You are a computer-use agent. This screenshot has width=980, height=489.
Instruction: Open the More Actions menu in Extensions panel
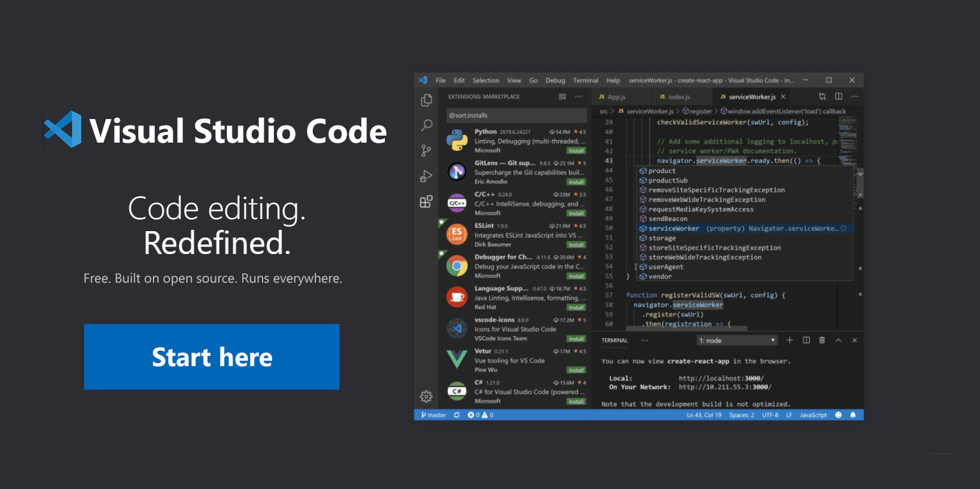(579, 96)
